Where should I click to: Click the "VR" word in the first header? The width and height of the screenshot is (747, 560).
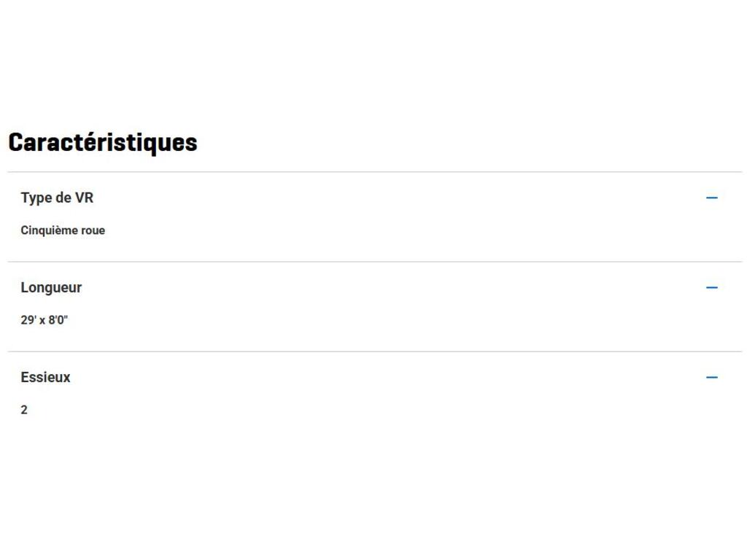click(x=85, y=198)
